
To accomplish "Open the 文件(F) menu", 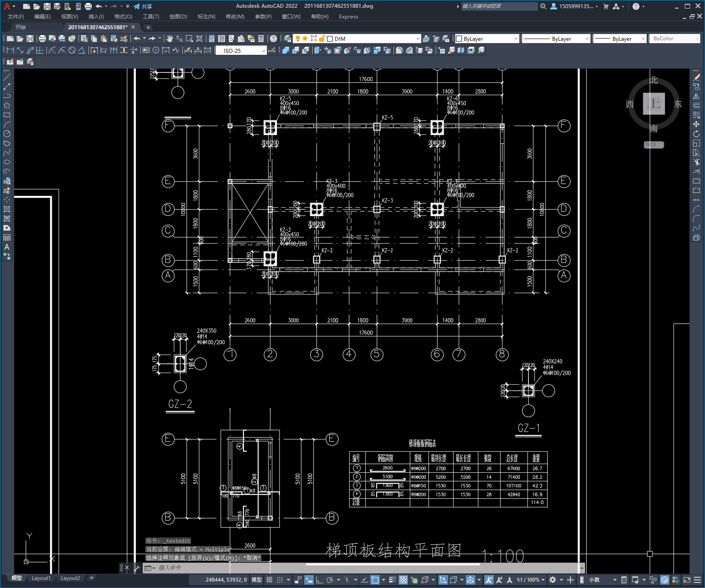I will coord(16,17).
